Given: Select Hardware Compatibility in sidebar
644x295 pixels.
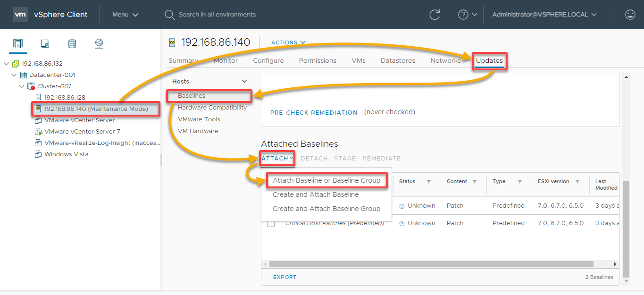Looking at the screenshot, I should pyautogui.click(x=212, y=108).
